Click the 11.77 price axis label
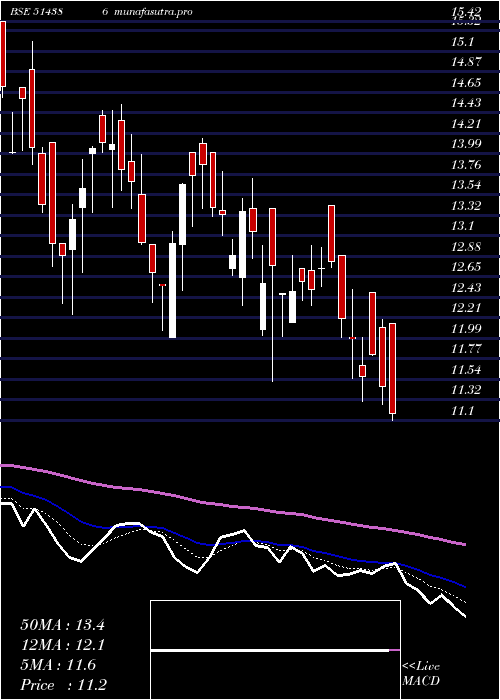 pyautogui.click(x=467, y=349)
